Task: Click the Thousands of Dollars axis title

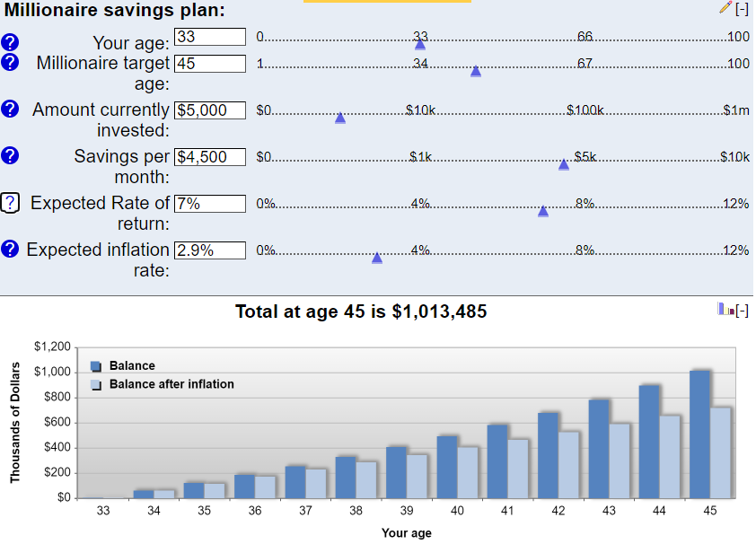Action: pos(15,423)
